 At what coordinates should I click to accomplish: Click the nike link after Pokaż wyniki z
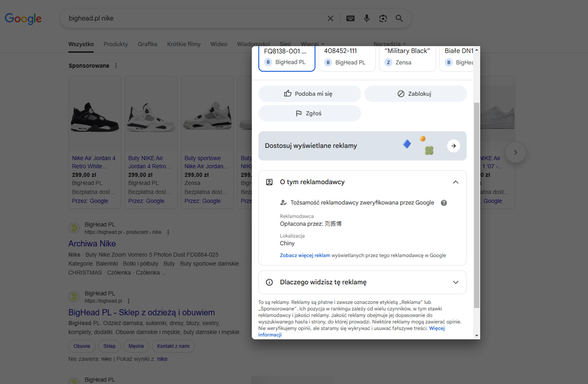click(x=162, y=359)
